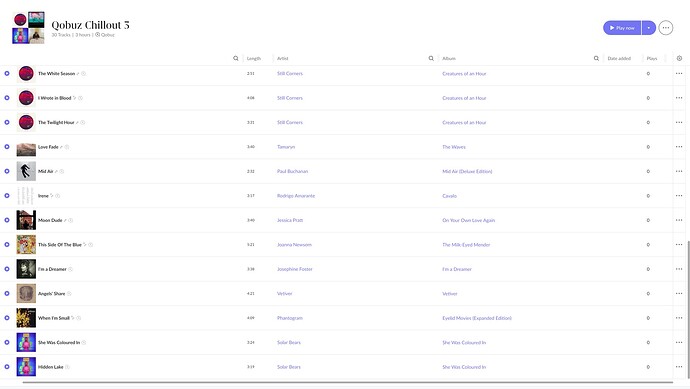
Task: Open the Mid Air (Deluxe Edition) album link
Action: [x=467, y=171]
